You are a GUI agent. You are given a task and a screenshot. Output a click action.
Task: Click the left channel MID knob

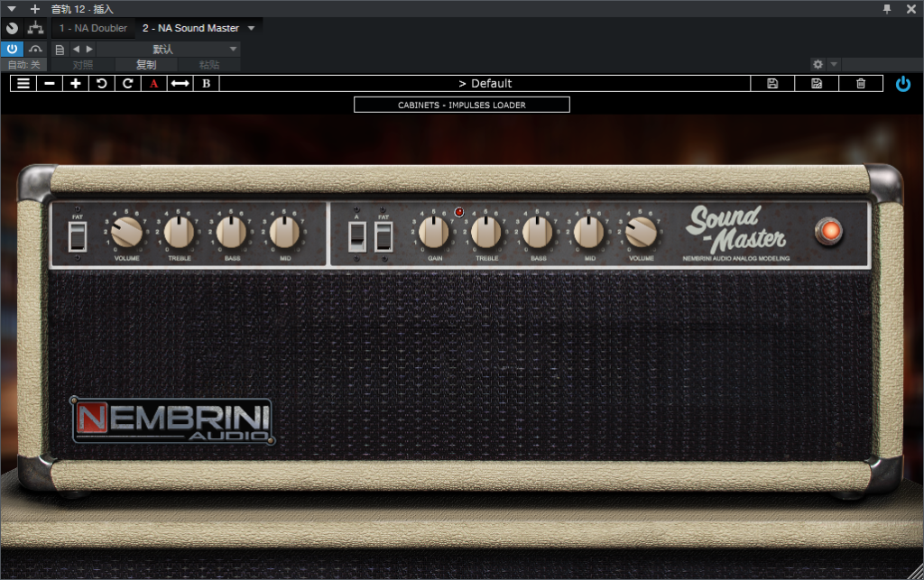[284, 232]
